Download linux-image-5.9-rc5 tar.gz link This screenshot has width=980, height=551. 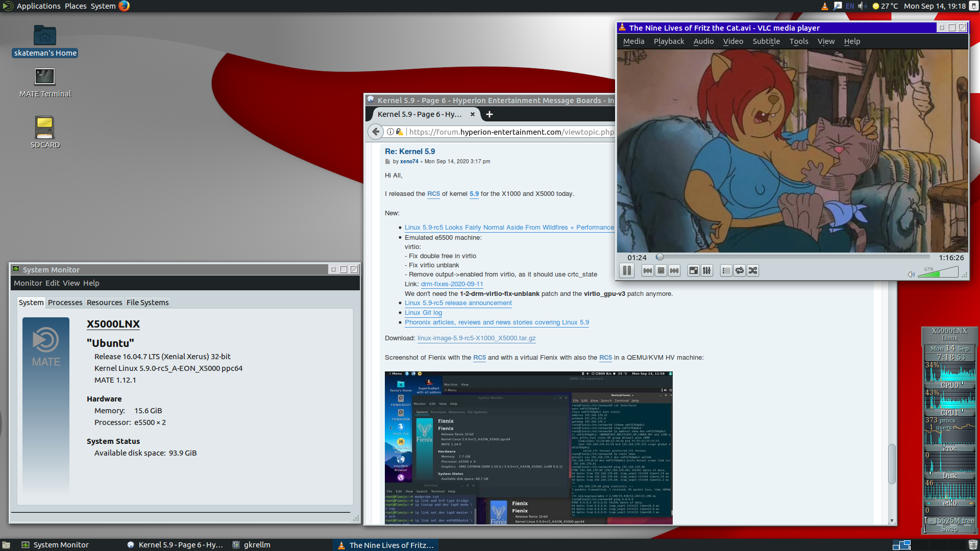click(x=476, y=338)
